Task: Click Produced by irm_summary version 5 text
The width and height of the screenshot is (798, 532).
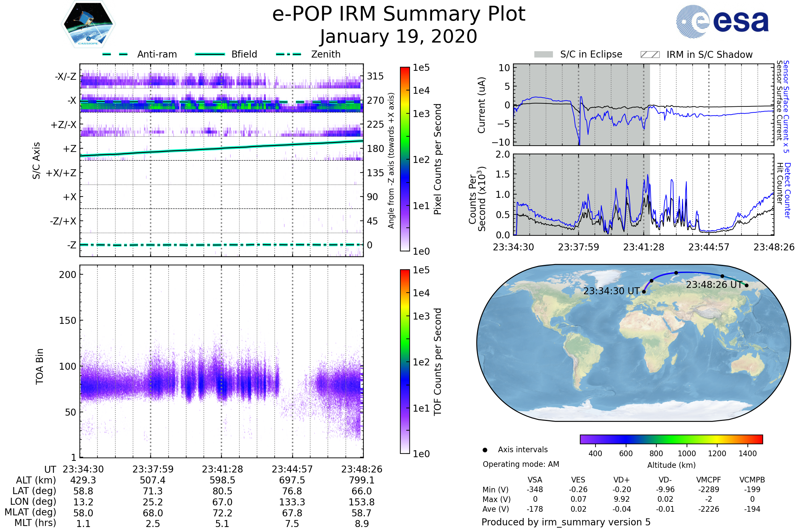Action: (566, 522)
